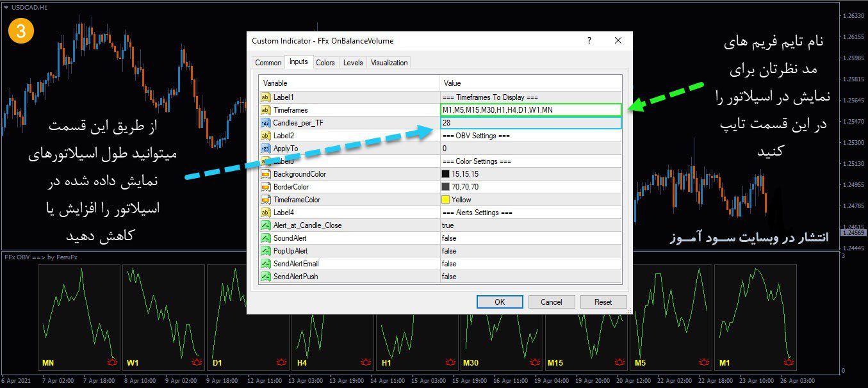Switch to the Colors tab
The height and width of the screenshot is (388, 868).
click(325, 63)
